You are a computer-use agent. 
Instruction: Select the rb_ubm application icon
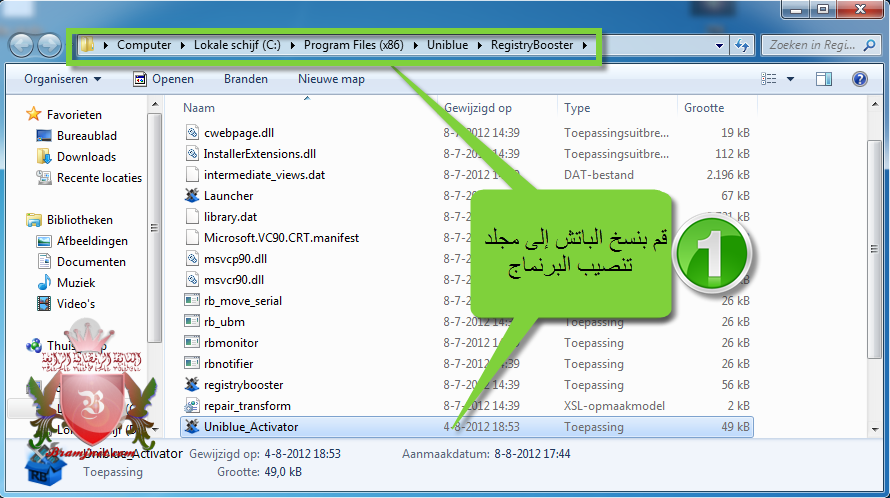[192, 322]
